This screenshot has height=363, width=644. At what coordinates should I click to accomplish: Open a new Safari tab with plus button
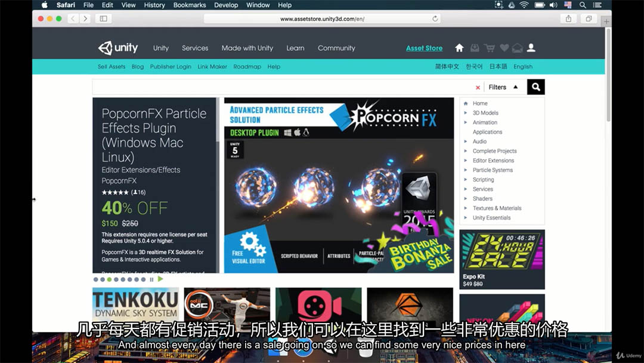[x=606, y=21]
